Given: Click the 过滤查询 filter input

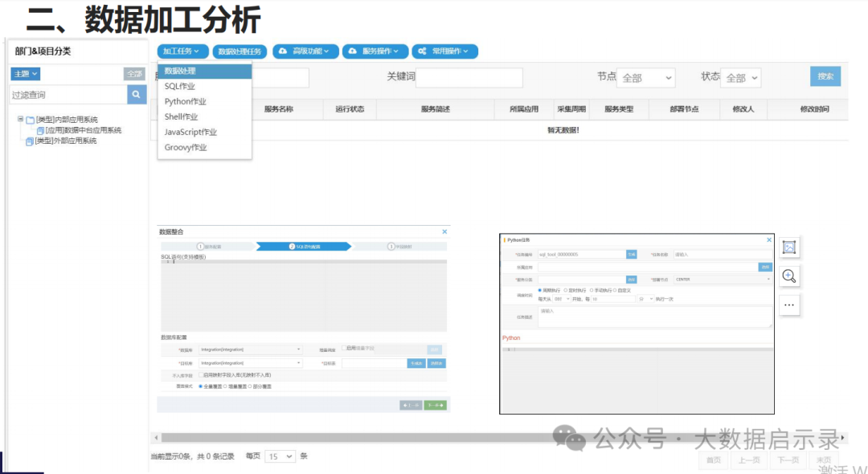Looking at the screenshot, I should (68, 95).
